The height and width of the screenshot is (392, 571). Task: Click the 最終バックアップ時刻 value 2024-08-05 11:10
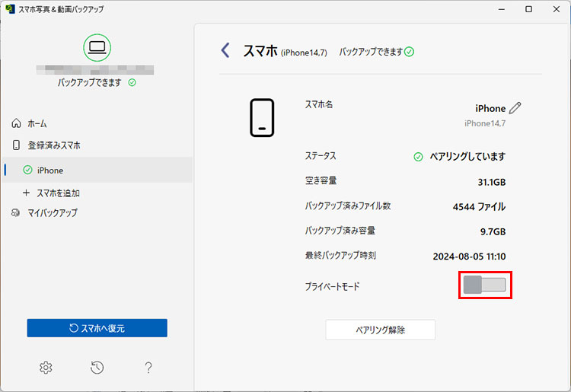pos(468,257)
